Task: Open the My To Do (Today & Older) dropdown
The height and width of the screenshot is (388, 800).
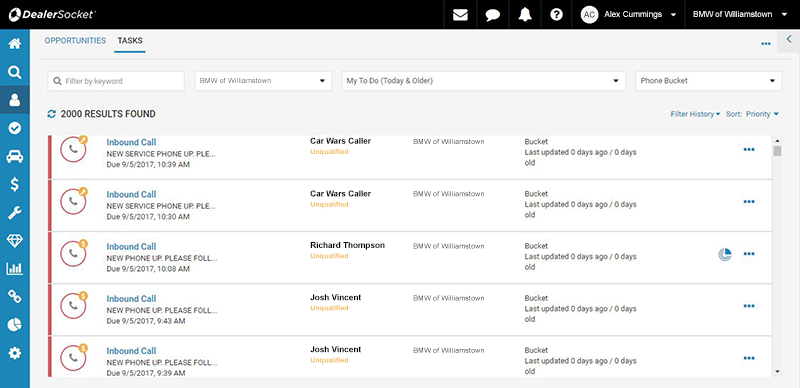Action: [x=483, y=81]
